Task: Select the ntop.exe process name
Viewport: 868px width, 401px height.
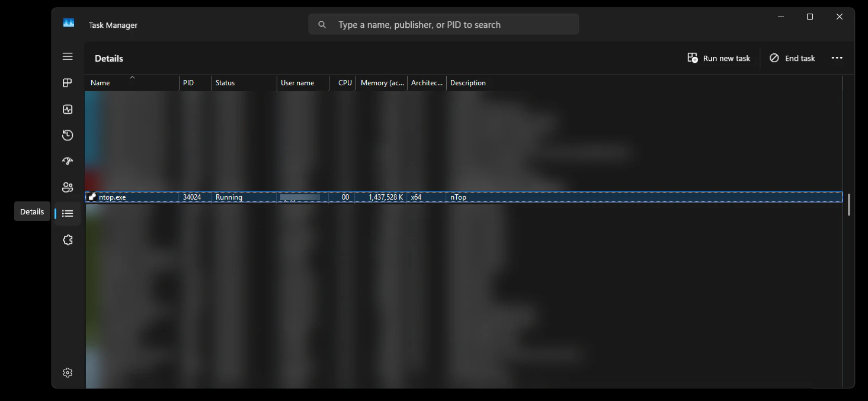Action: [113, 197]
